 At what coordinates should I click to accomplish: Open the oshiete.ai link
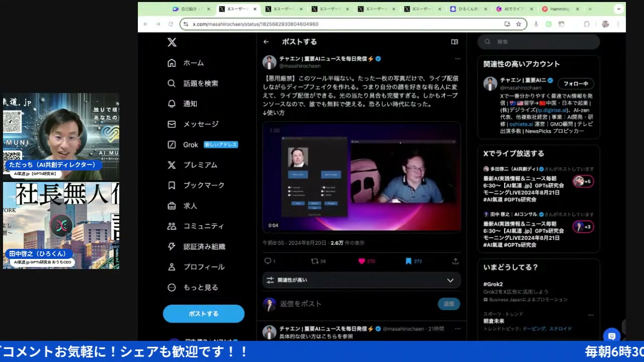click(x=521, y=124)
